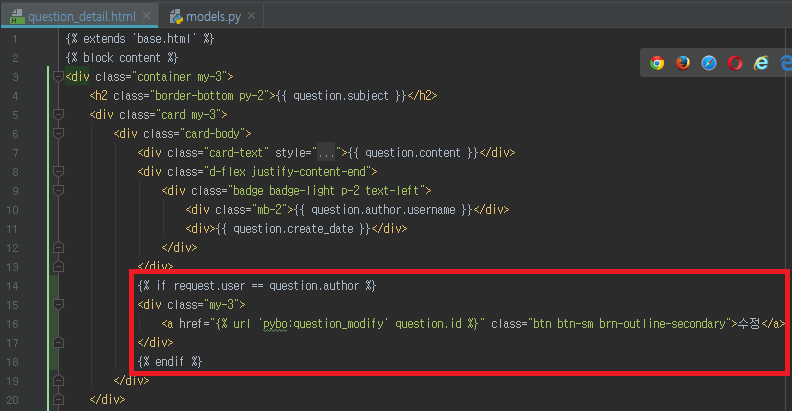
Task: Click line number 14 in the gutter
Action: [x=12, y=286]
